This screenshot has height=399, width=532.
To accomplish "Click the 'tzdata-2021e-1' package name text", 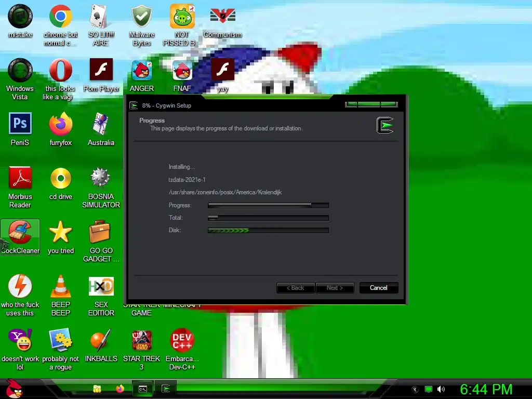I will (x=187, y=179).
